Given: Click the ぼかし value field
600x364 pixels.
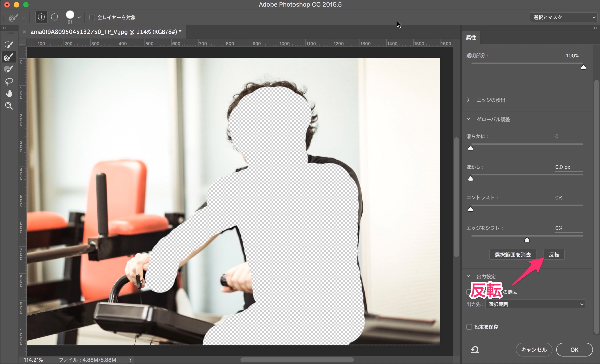Looking at the screenshot, I should pos(568,167).
